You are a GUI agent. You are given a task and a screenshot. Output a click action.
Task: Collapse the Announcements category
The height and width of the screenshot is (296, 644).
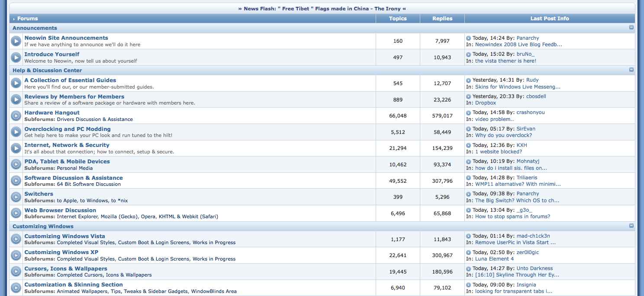pyautogui.click(x=631, y=28)
